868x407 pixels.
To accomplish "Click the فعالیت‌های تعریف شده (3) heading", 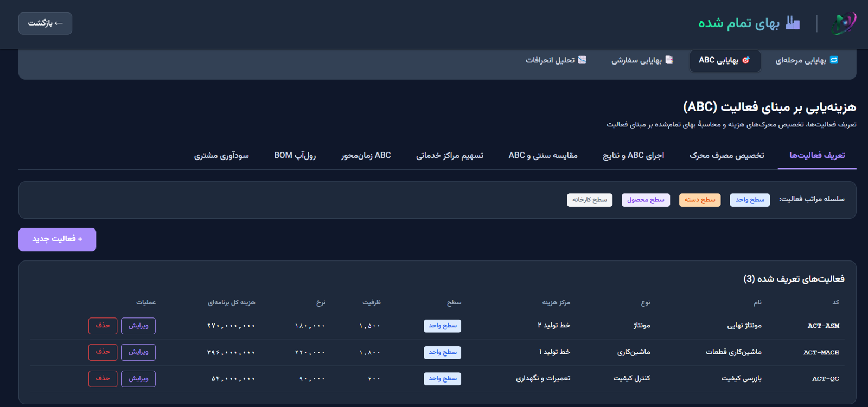I will [x=794, y=279].
